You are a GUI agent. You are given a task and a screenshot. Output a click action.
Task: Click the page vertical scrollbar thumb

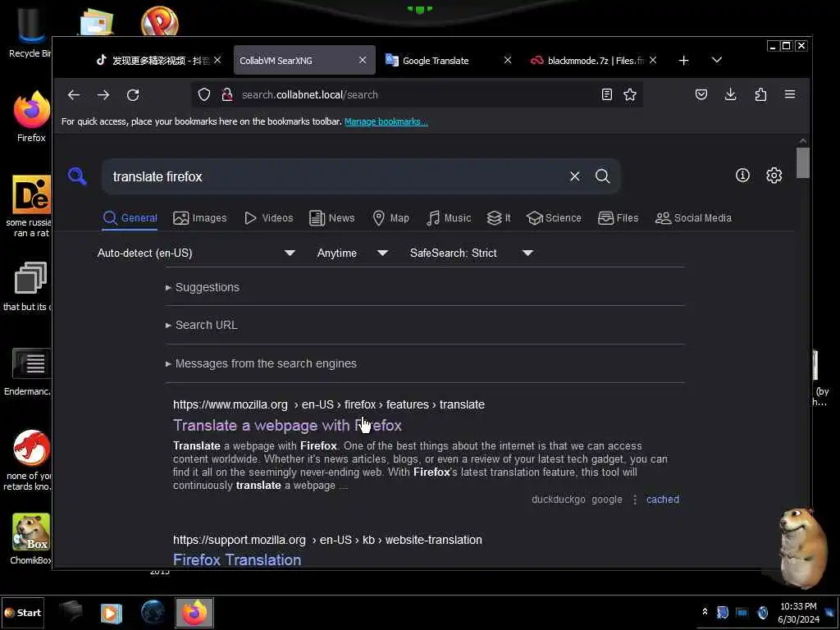802,162
